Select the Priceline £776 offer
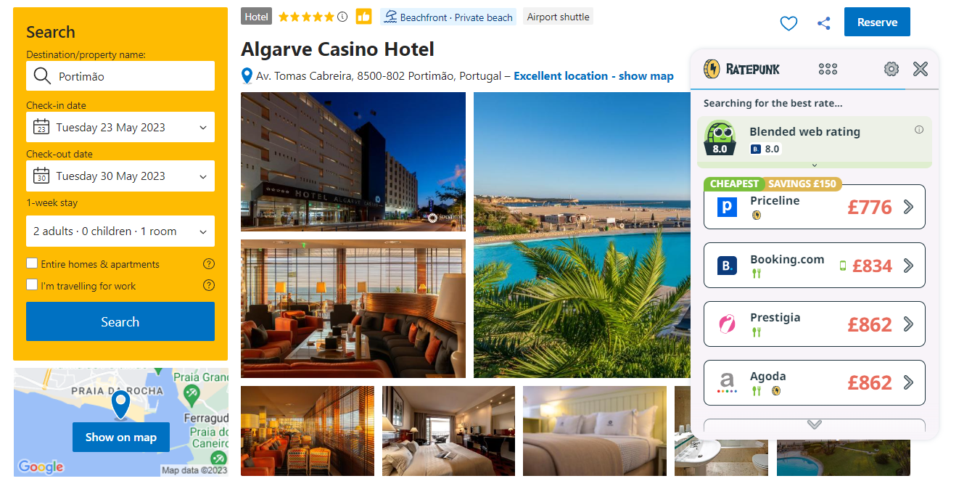The height and width of the screenshot is (497, 980). (x=815, y=207)
